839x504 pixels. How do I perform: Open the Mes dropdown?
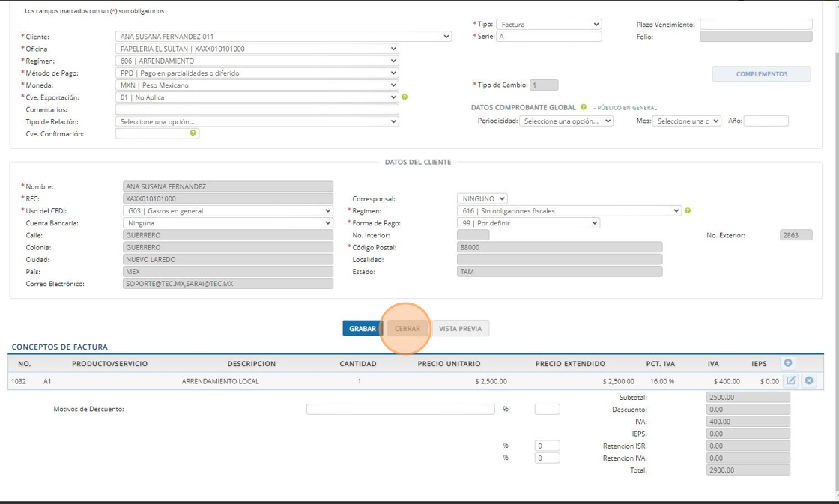687,121
